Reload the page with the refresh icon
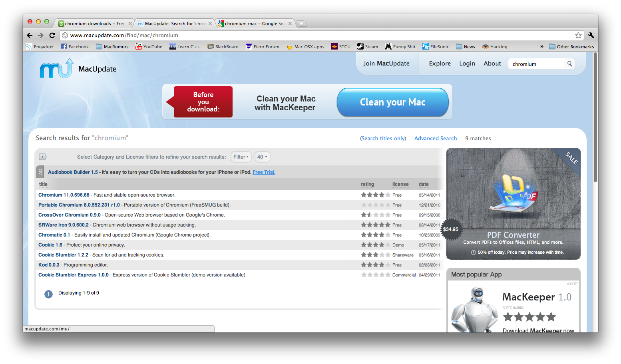 coord(52,35)
